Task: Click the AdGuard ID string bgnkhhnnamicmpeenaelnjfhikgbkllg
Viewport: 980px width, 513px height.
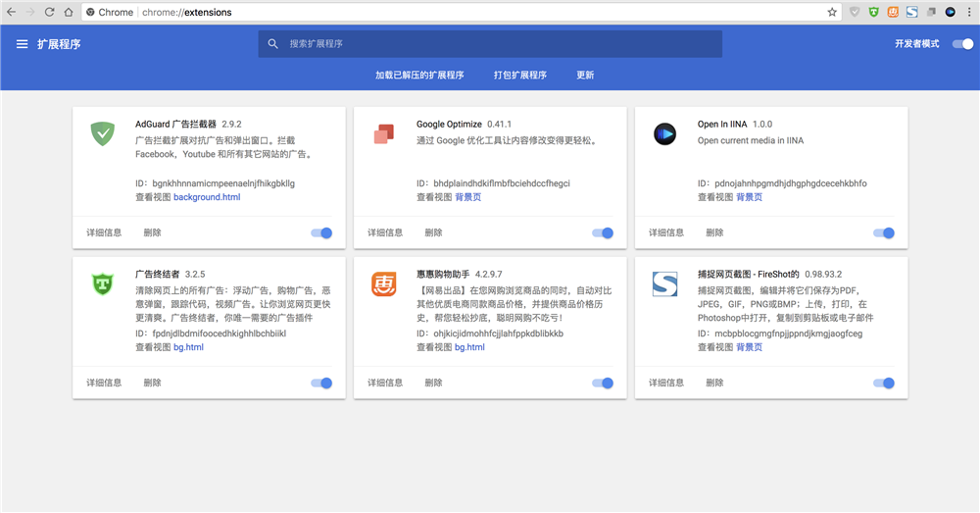Action: 223,183
